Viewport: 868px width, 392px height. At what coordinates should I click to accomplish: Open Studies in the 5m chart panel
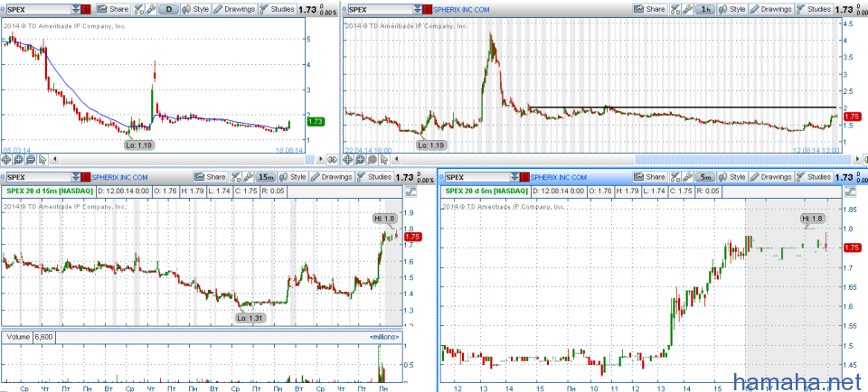point(814,177)
